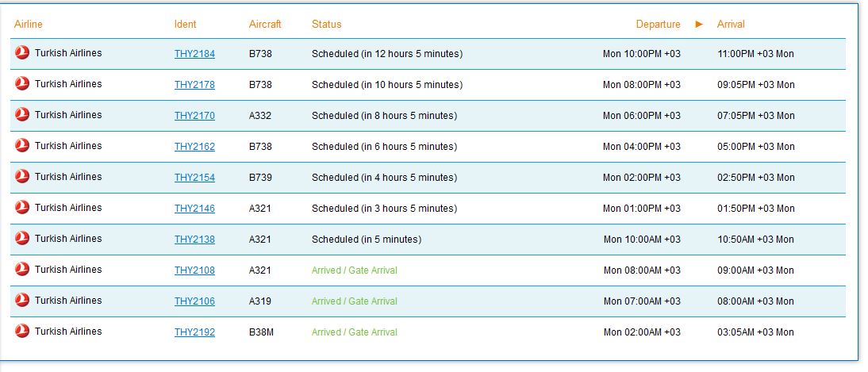This screenshot has height=372, width=868.
Task: Click the Turkish Airlines logo beside THY2170
Action: (x=22, y=115)
